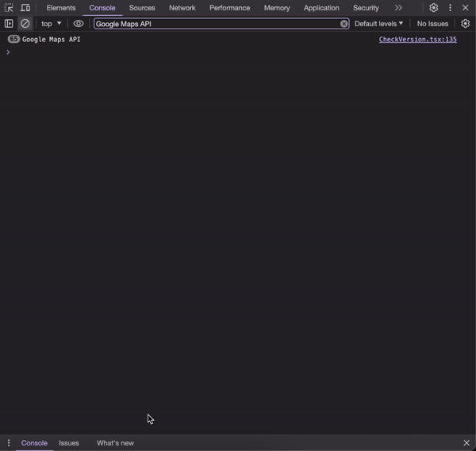Open the Security tab
476x451 pixels.
[x=366, y=8]
